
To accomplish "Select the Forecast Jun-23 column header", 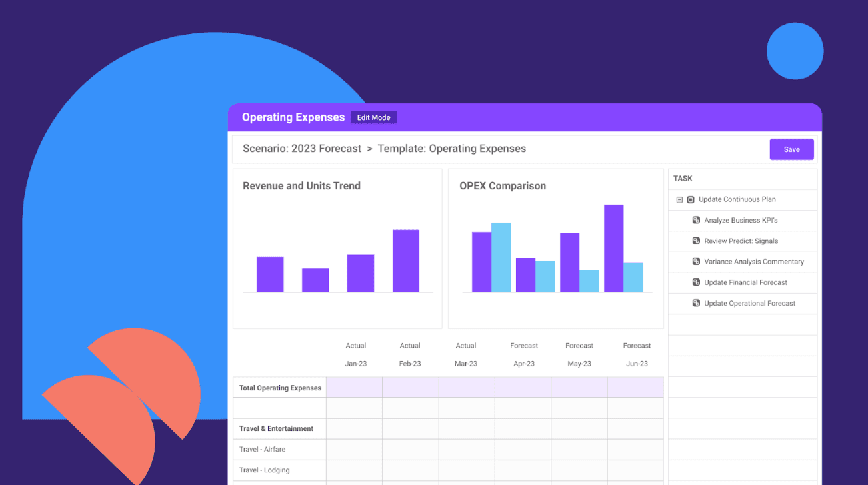I will coord(637,354).
